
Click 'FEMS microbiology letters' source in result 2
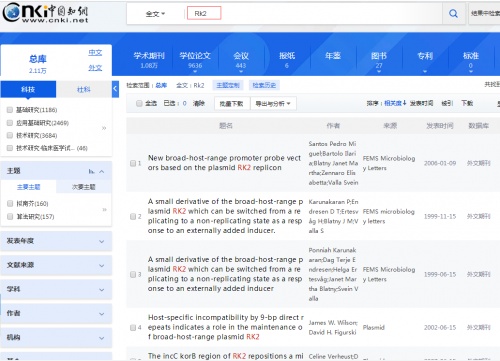[389, 216]
